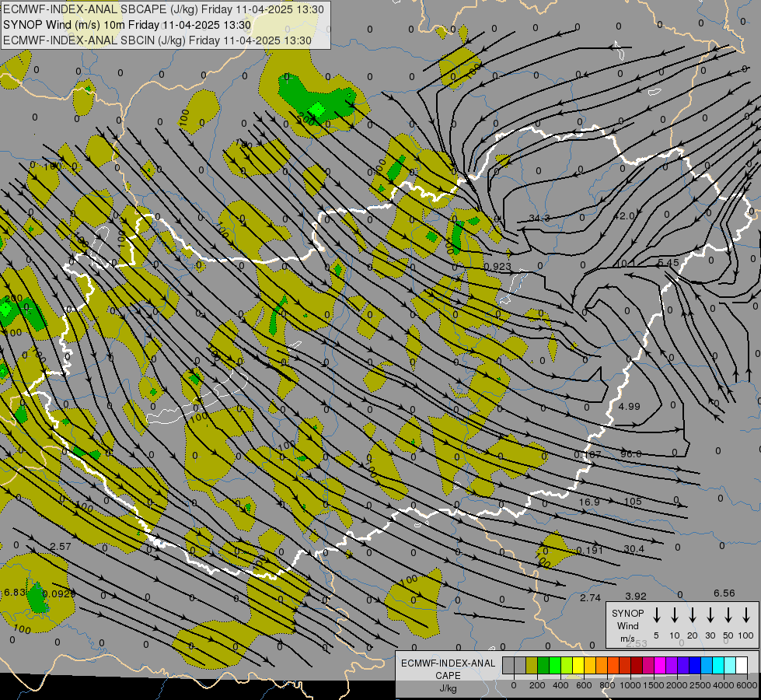Select the lime CAPE swatch after 400
Image resolution: width=761 pixels, height=700 pixels.
(x=567, y=665)
